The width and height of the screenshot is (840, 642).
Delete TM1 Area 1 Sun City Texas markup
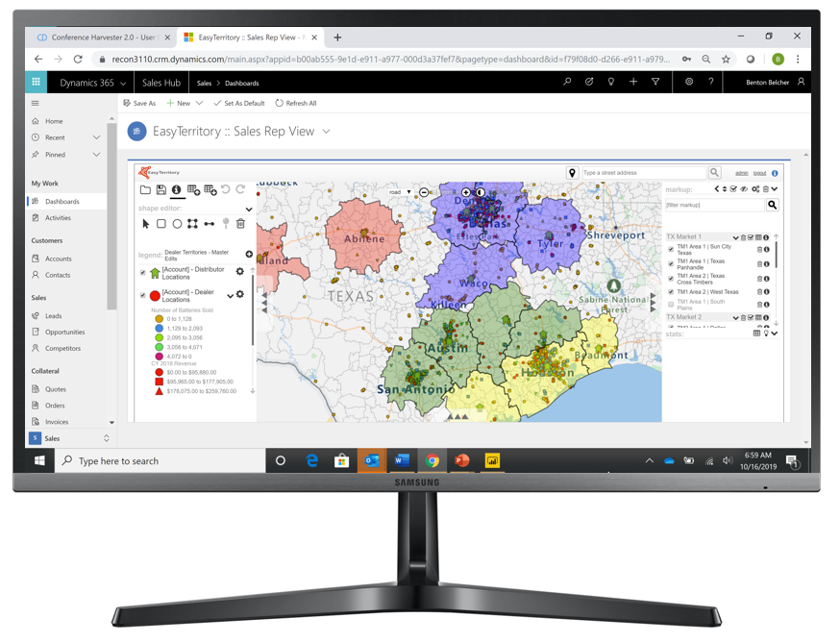[759, 249]
